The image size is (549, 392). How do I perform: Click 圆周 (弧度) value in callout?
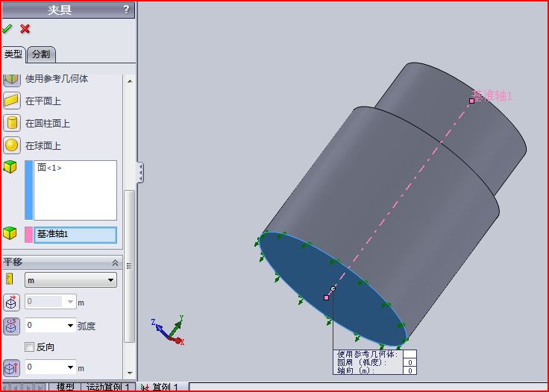point(410,362)
